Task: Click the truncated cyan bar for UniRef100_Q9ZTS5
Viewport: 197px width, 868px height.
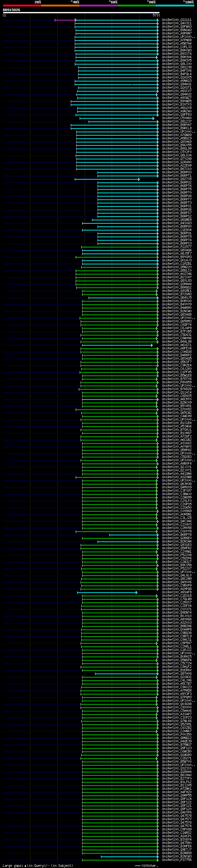Action: tap(107, 179)
